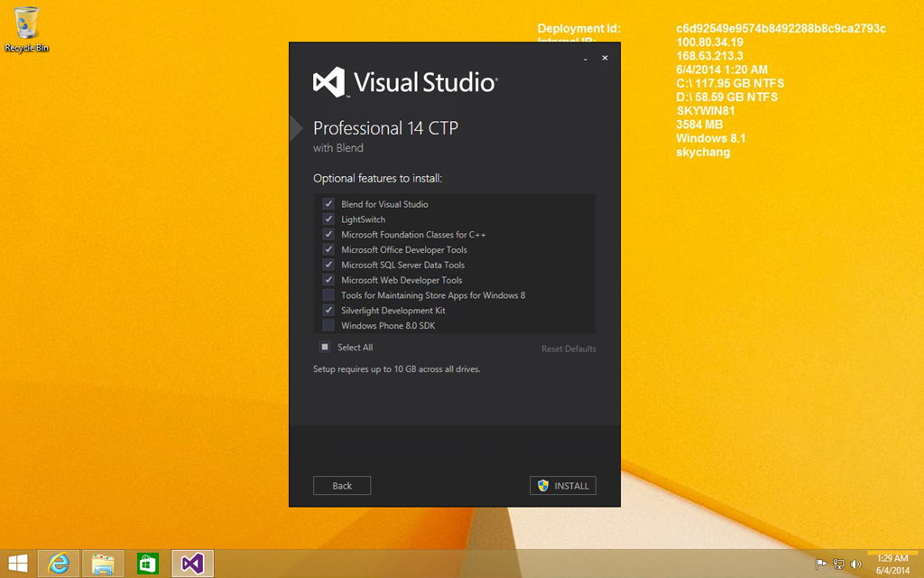Screen dimensions: 924x578
Task: Open Windows Store from taskbar
Action: pyautogui.click(x=148, y=564)
